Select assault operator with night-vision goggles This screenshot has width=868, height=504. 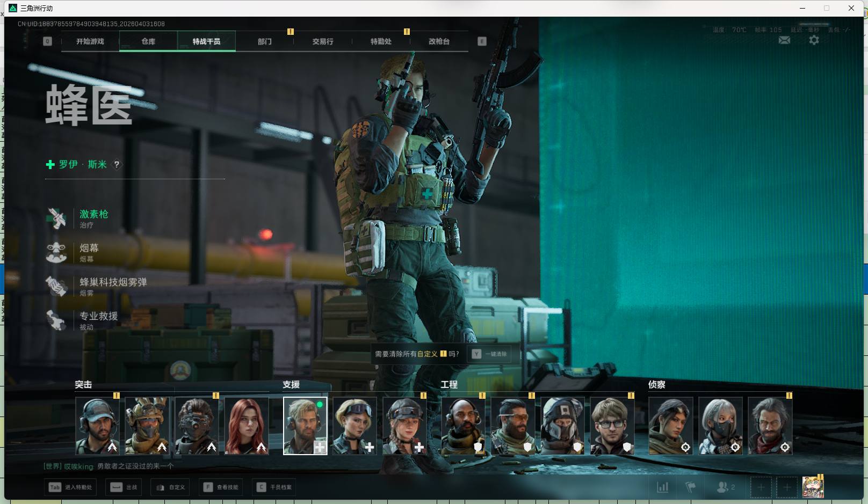(x=197, y=426)
